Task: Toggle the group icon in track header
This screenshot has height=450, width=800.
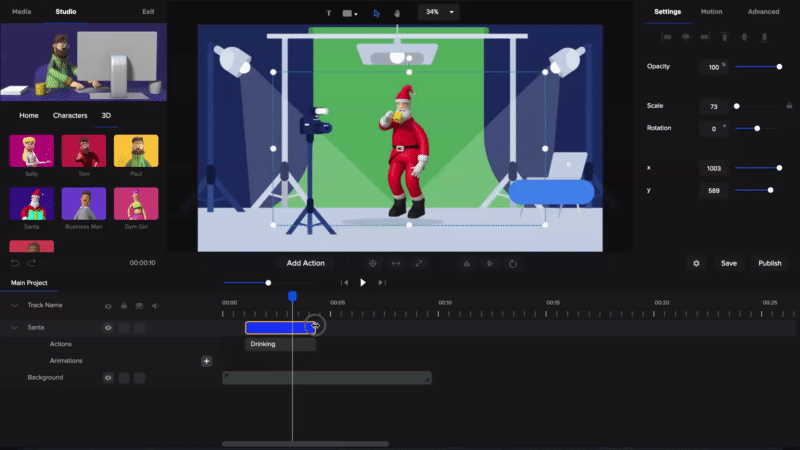Action: (x=139, y=306)
